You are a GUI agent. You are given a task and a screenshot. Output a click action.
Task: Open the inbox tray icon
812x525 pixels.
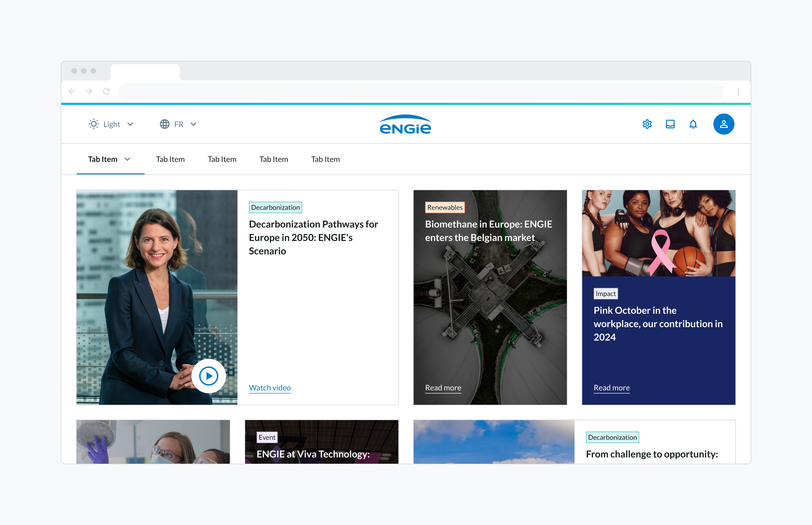[x=670, y=124]
